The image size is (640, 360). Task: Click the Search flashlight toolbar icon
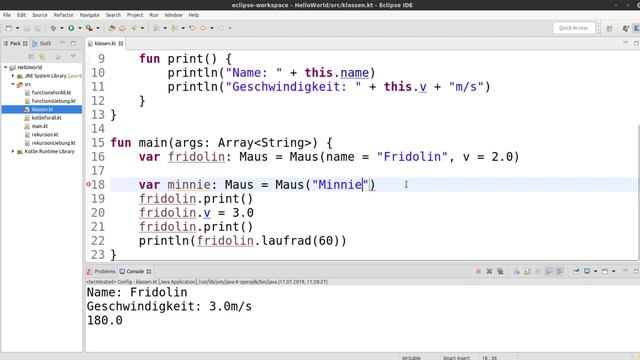click(133, 28)
